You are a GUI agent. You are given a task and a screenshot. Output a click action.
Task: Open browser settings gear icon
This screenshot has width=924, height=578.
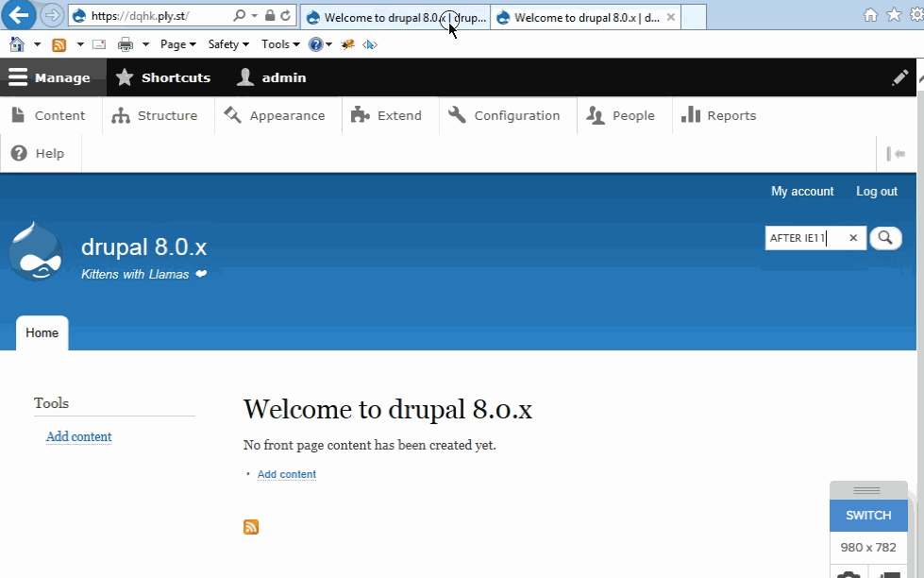point(917,15)
